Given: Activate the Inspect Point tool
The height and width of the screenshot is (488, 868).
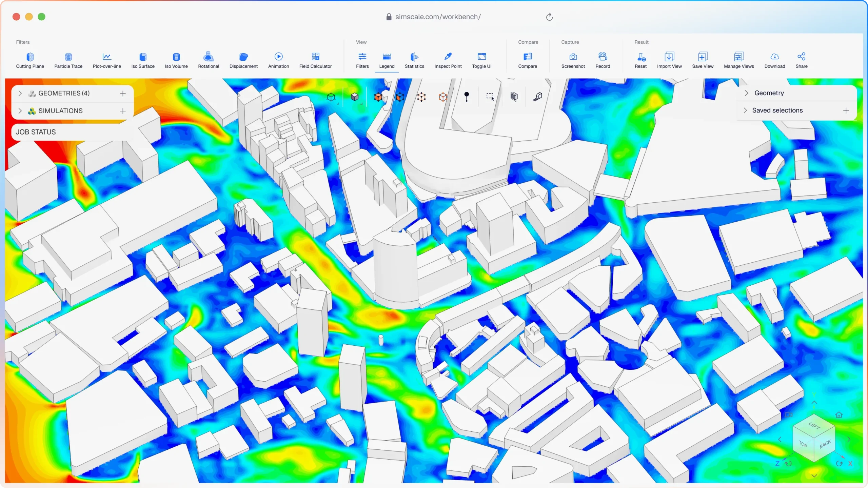Looking at the screenshot, I should 448,60.
